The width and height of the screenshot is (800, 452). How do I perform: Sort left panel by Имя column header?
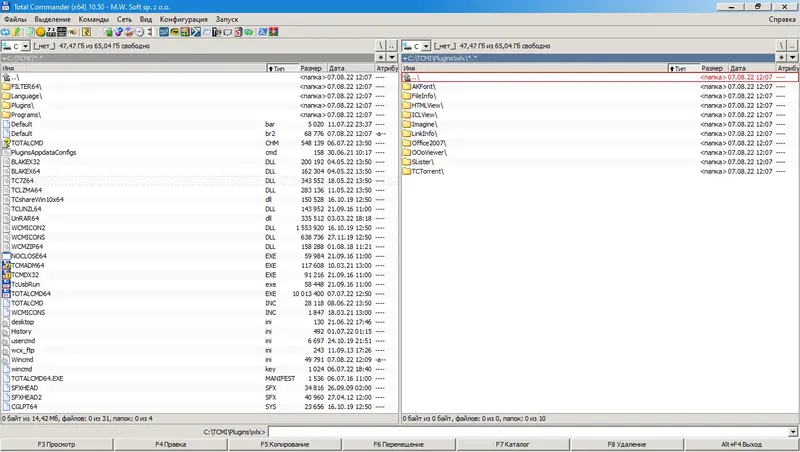click(x=134, y=68)
